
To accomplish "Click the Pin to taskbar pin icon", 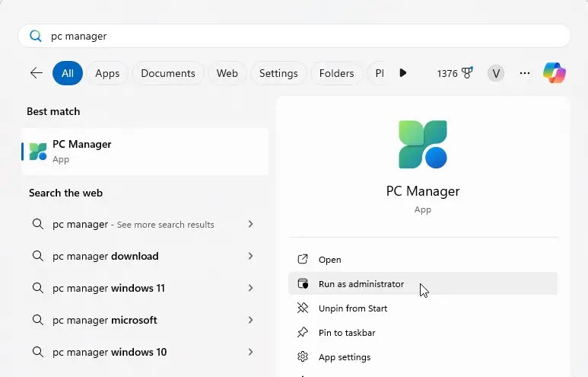I will [x=303, y=332].
